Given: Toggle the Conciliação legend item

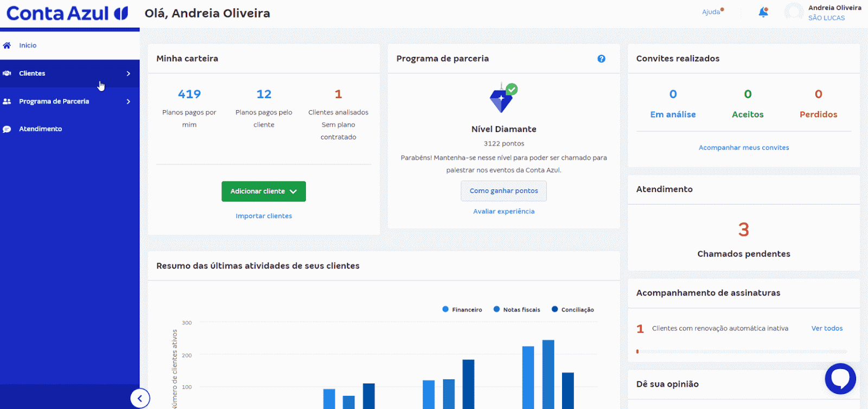Looking at the screenshot, I should (x=573, y=310).
